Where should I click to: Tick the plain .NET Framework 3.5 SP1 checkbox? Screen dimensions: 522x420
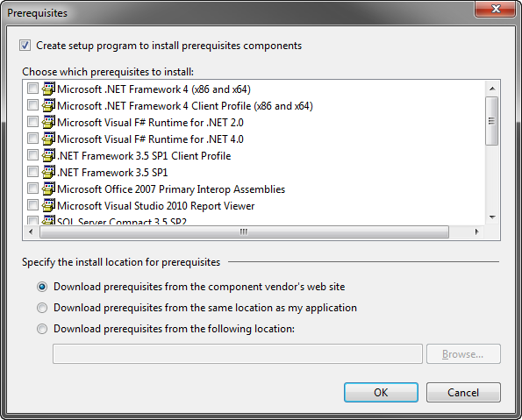click(x=32, y=171)
